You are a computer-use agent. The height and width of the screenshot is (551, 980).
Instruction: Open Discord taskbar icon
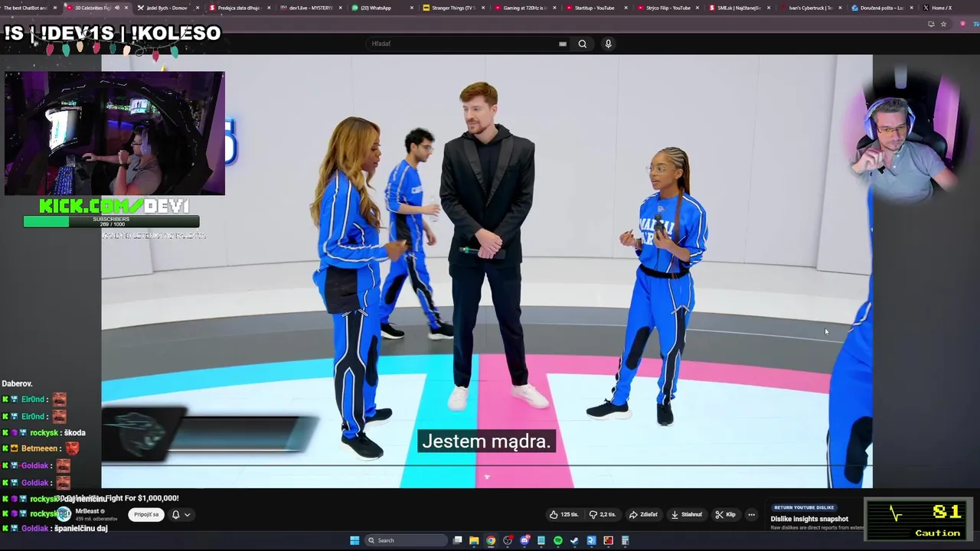(x=524, y=540)
